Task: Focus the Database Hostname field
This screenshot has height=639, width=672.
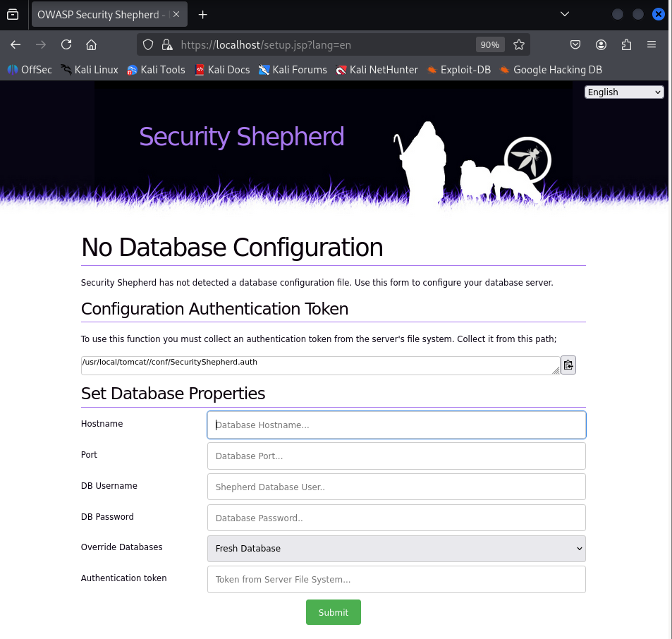Action: coord(396,425)
